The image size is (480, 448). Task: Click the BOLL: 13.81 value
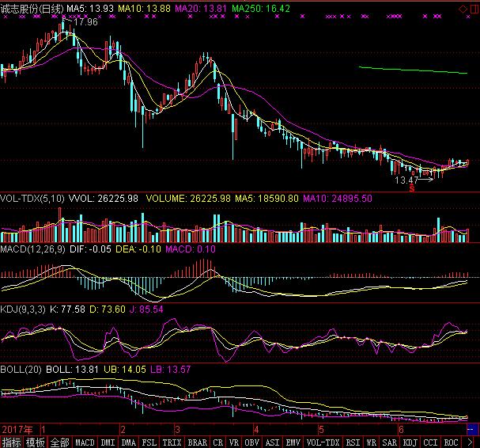72,370
